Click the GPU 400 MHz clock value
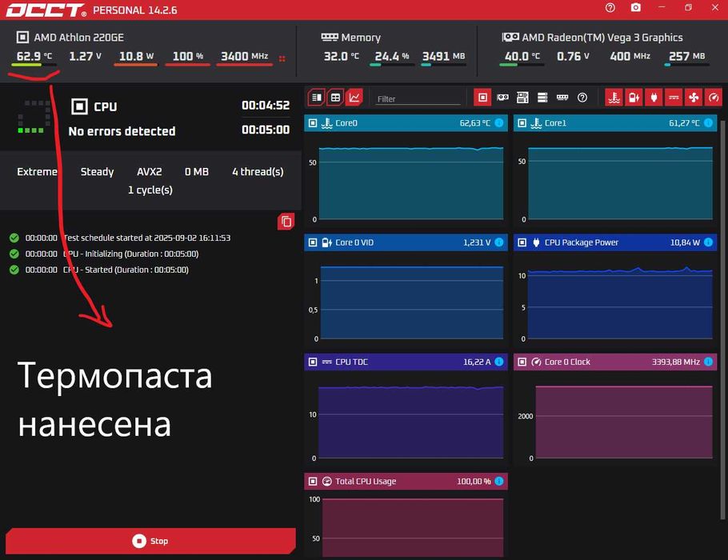This screenshot has height=560, width=728. [630, 56]
